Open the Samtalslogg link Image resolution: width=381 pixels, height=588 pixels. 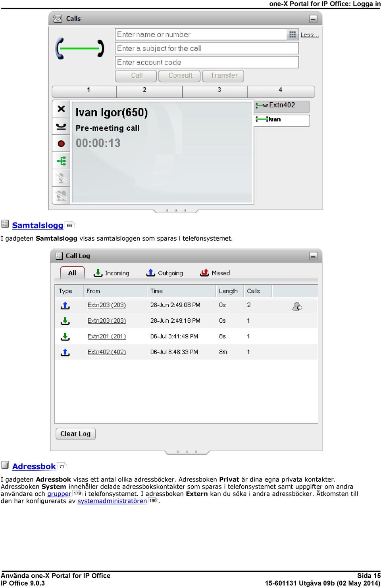[38, 225]
